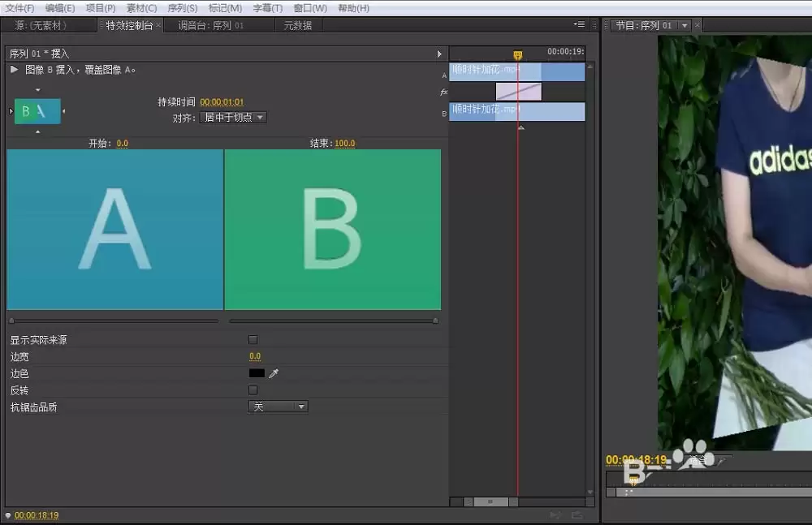Screen dimensions: 812x525
Task: Toggle the show/hide timeline view arrow
Action: click(439, 54)
